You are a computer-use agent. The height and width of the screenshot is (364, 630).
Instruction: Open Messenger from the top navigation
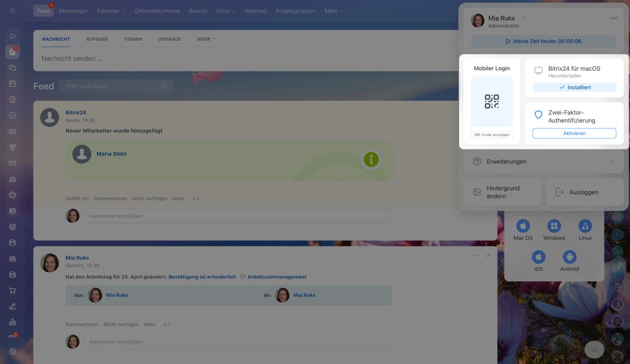73,11
